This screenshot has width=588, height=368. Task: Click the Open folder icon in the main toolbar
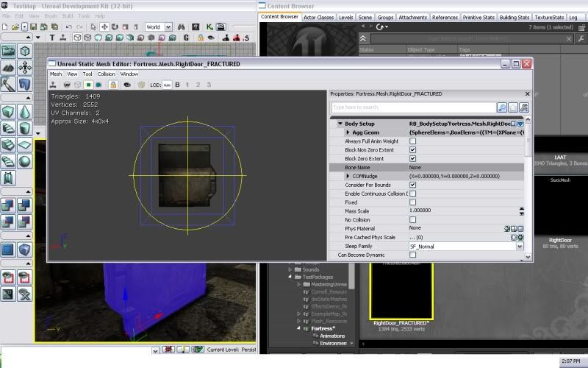[15, 27]
